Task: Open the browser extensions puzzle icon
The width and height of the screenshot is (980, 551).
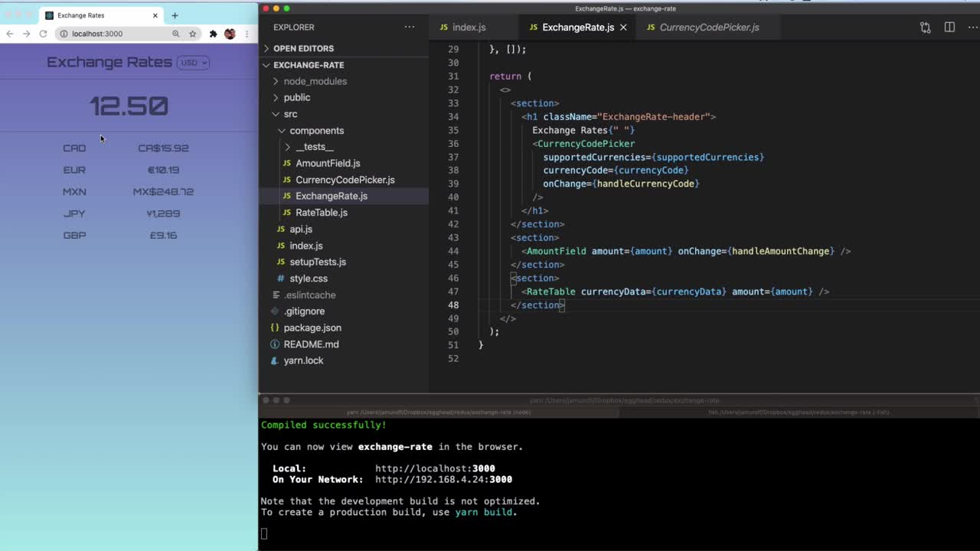Action: tap(213, 34)
